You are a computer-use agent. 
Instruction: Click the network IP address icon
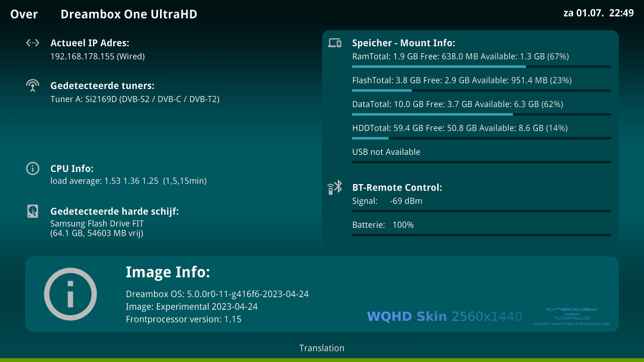tap(33, 43)
